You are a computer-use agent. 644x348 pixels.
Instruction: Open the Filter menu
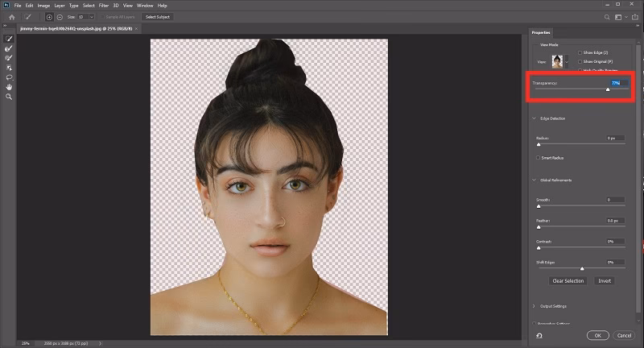pyautogui.click(x=104, y=5)
